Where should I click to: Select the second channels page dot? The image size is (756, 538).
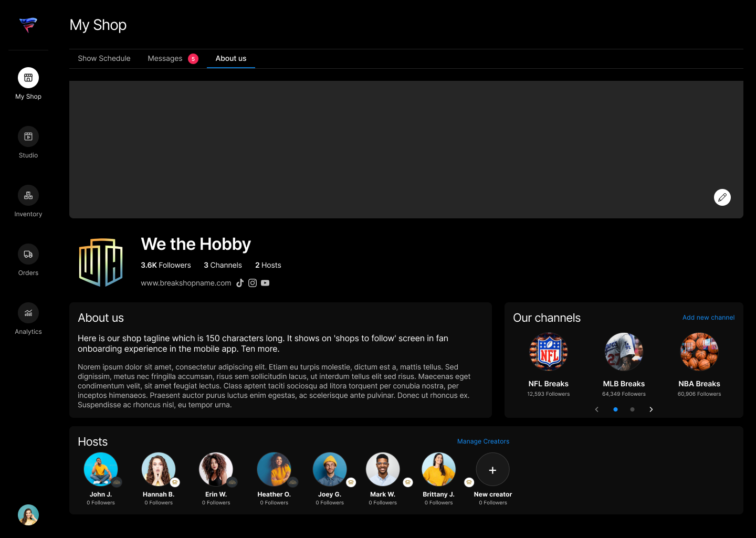click(x=632, y=409)
